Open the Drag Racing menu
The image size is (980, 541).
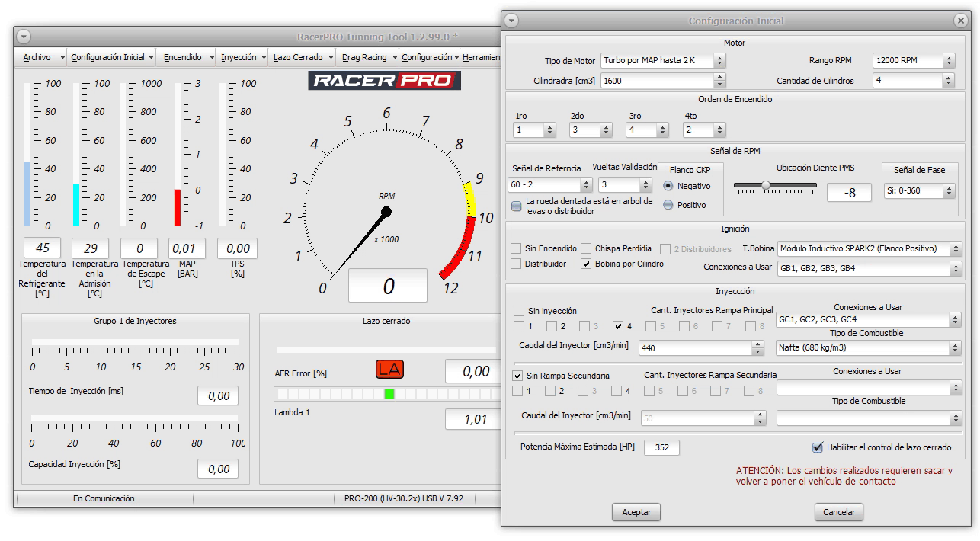[364, 57]
